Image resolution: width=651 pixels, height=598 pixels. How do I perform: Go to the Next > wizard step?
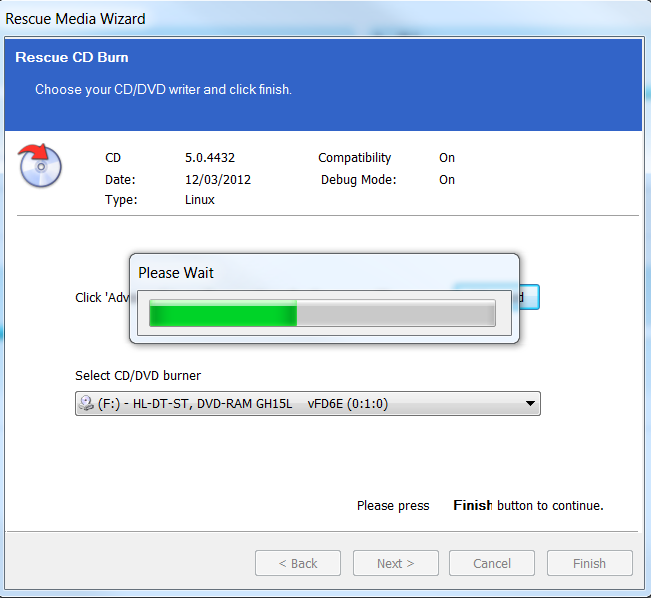tap(395, 563)
